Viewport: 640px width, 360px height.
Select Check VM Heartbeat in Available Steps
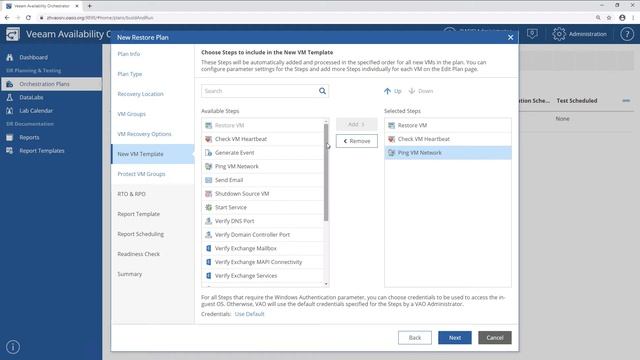262,139
